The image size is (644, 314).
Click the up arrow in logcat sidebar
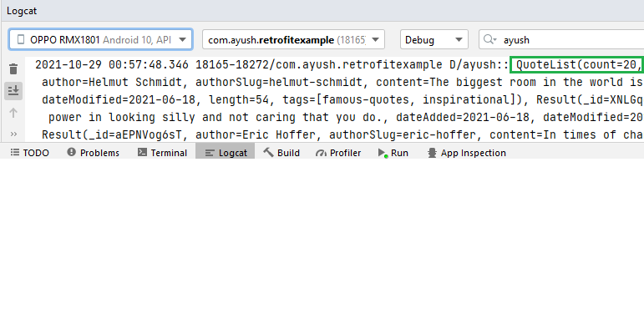point(13,113)
